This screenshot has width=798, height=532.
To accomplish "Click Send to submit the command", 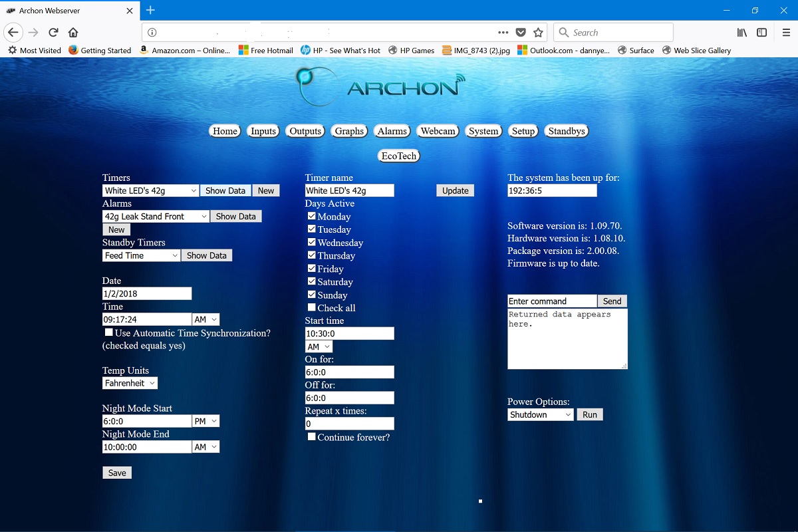I will (612, 301).
